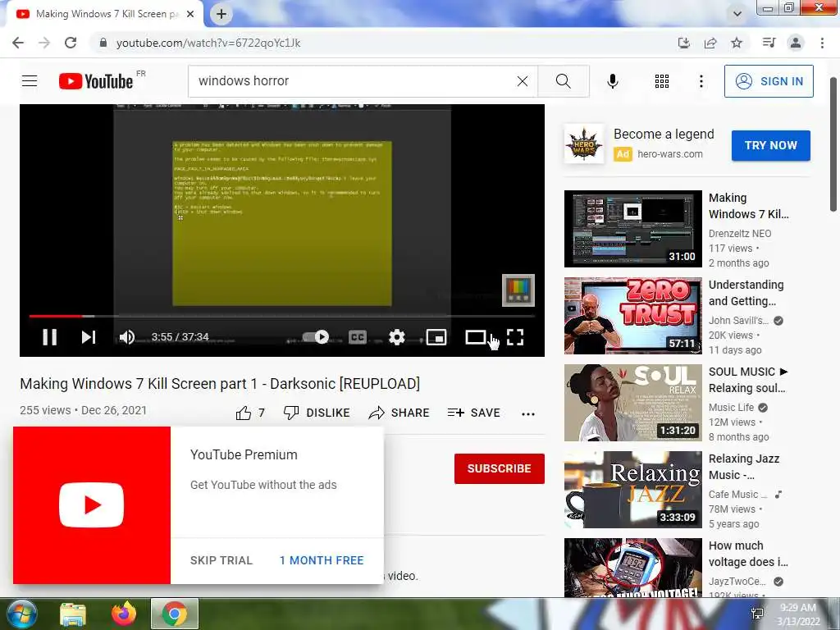Click the address bar URL

click(x=208, y=43)
